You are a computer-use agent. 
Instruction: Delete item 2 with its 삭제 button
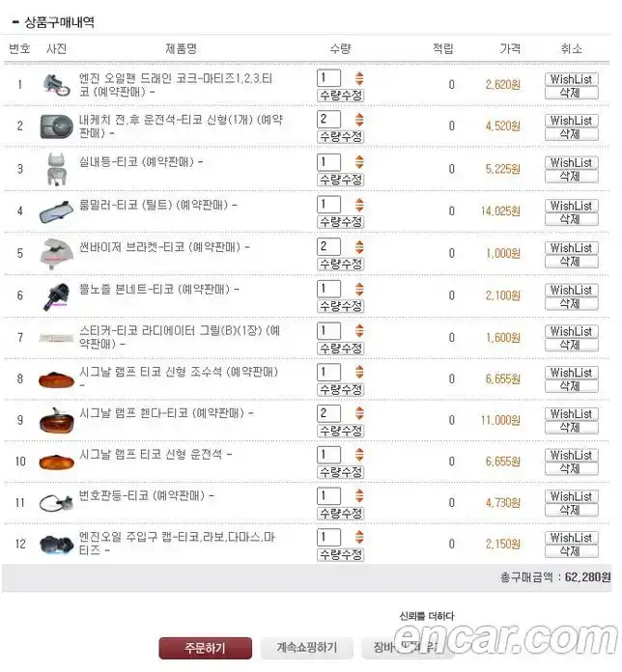click(571, 134)
